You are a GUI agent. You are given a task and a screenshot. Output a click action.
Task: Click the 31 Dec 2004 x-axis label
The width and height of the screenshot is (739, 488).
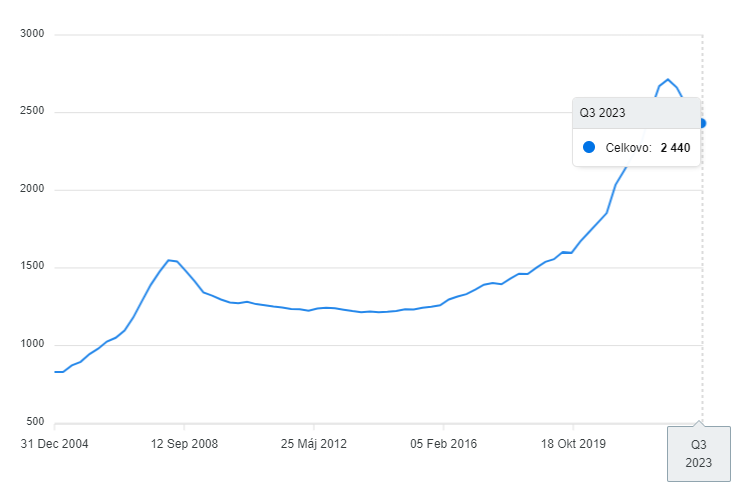55,444
